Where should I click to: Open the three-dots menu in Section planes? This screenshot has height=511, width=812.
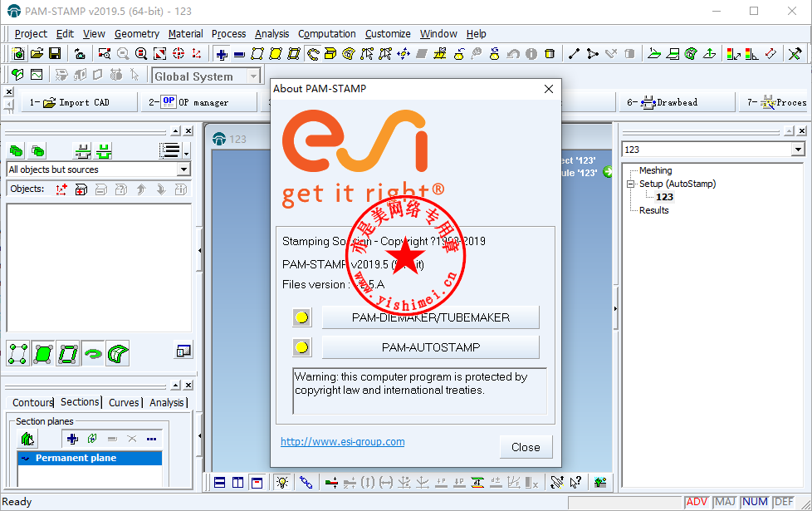coord(151,439)
